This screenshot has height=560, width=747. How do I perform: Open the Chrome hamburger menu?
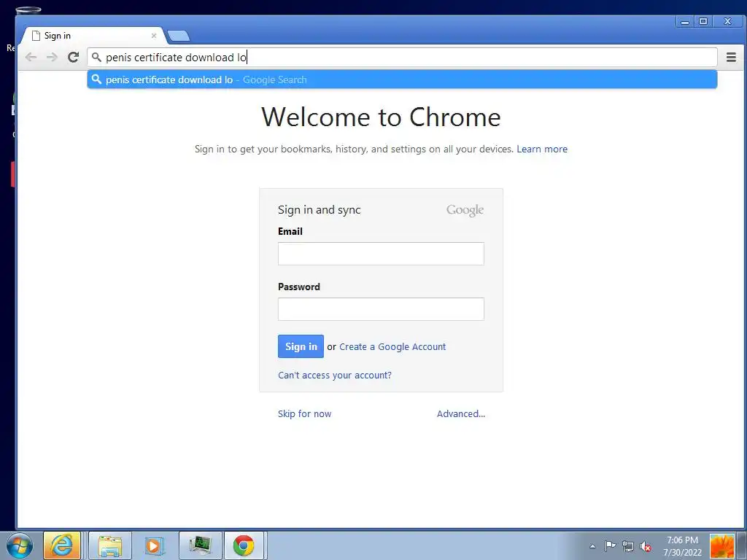click(x=731, y=58)
